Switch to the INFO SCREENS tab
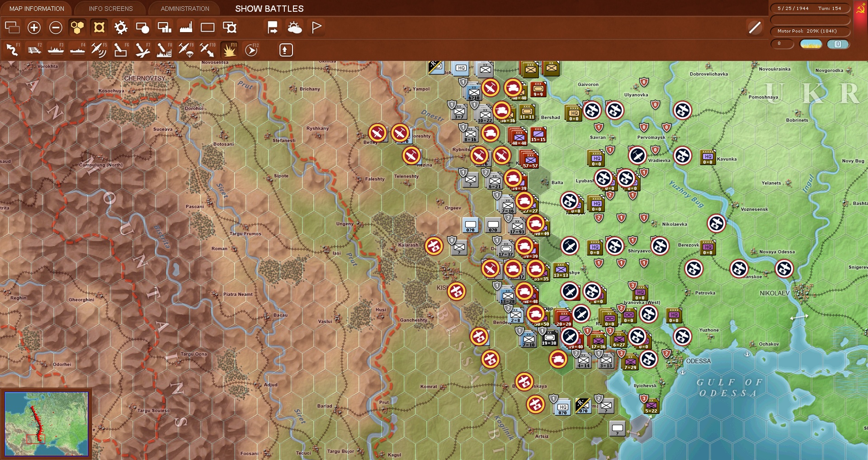 pyautogui.click(x=111, y=9)
